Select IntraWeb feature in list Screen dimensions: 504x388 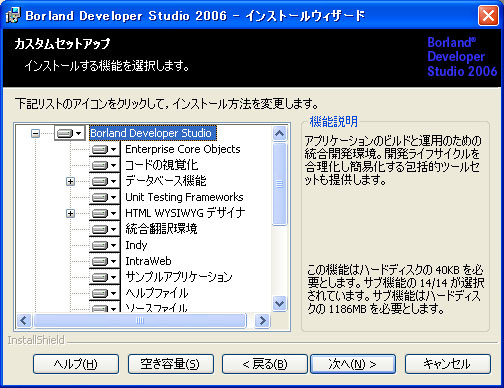point(148,261)
